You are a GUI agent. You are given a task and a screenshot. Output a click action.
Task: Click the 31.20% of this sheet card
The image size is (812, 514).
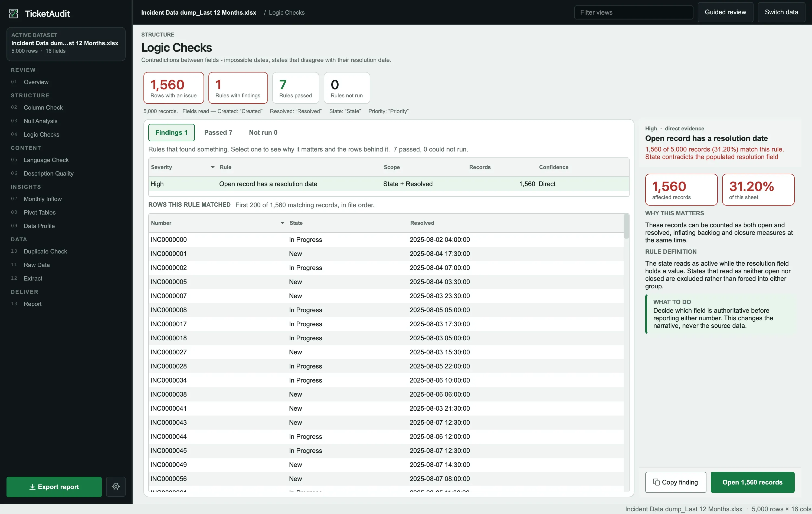click(x=758, y=189)
